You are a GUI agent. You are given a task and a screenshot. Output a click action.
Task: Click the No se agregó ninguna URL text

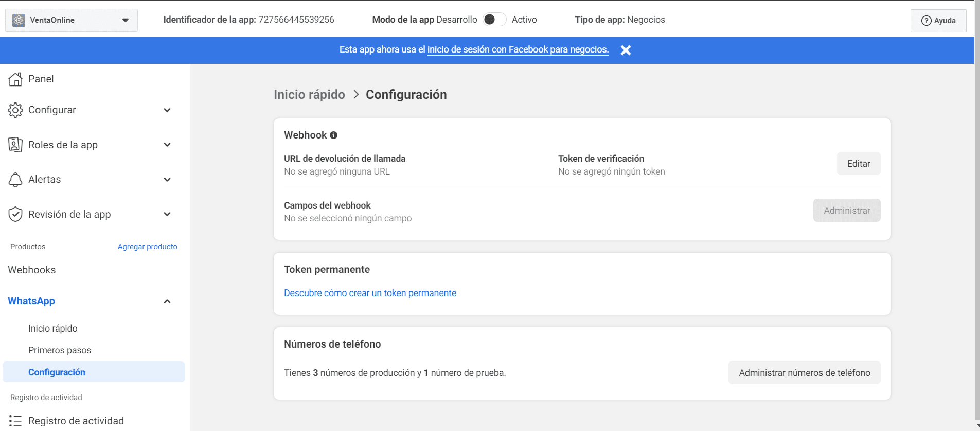click(x=337, y=171)
